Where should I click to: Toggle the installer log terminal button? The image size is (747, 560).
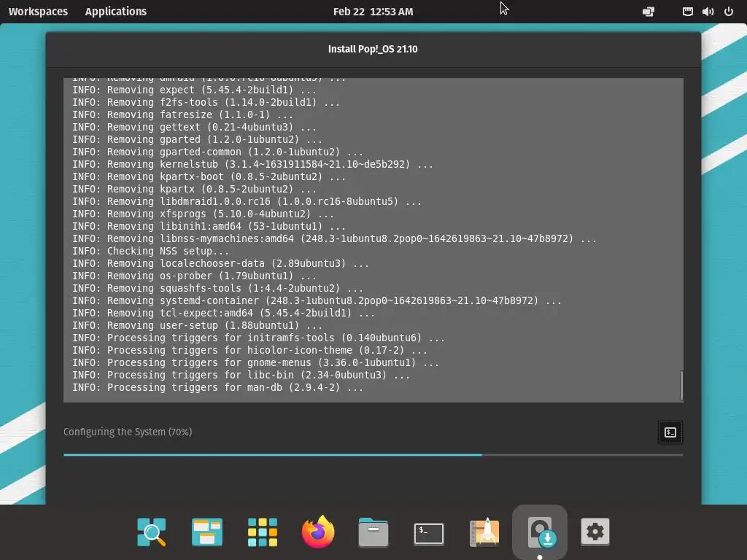tap(670, 432)
